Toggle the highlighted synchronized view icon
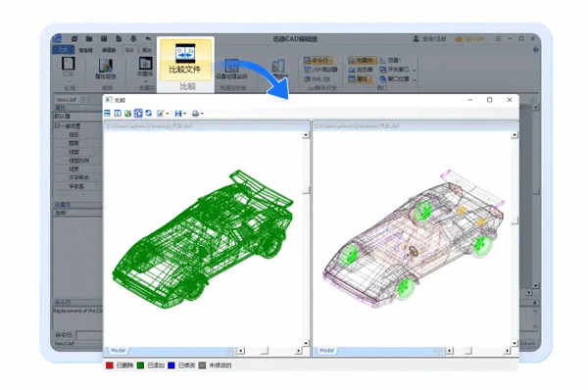Screen dimensions: 588x390 tap(138, 113)
